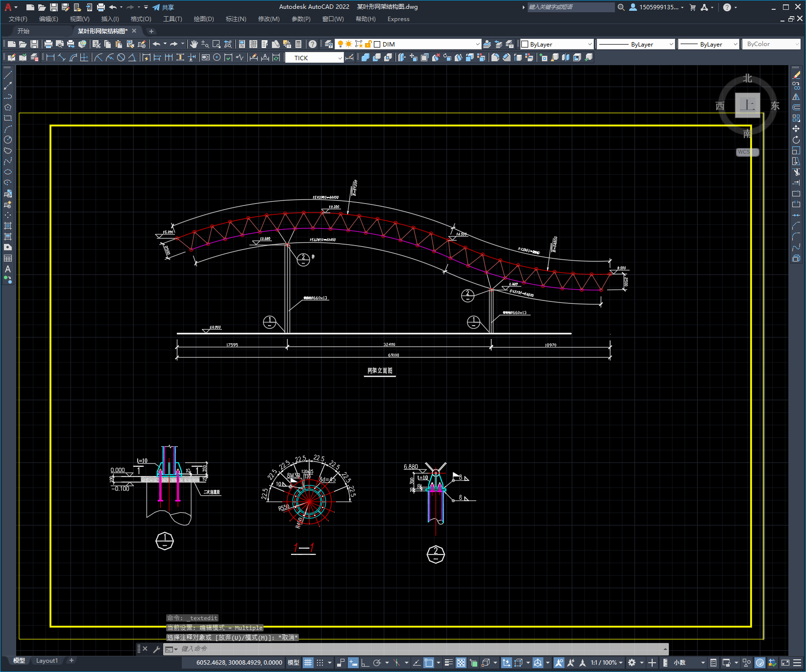The height and width of the screenshot is (672, 806).
Task: Click the Rotate tool in modify toolbar
Action: tap(796, 140)
